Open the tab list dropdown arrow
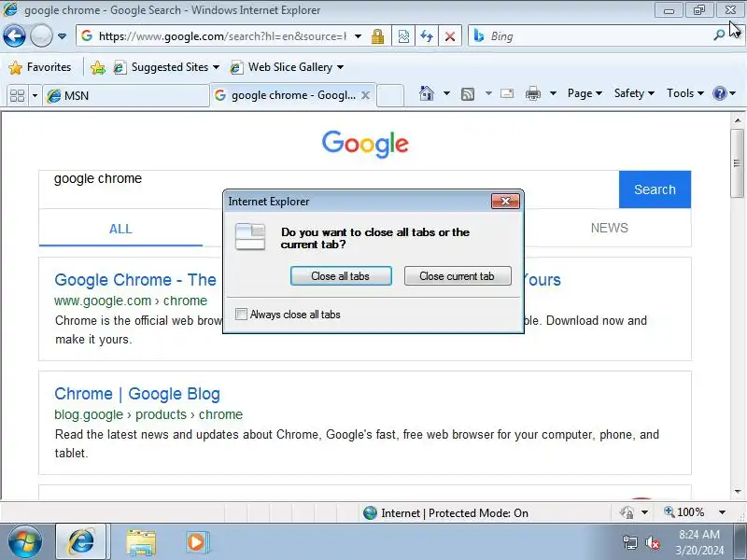Viewport: 747px width, 560px height. [35, 96]
